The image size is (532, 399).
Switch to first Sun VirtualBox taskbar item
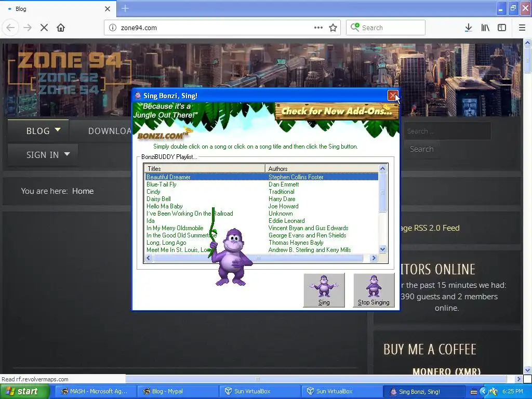click(260, 391)
